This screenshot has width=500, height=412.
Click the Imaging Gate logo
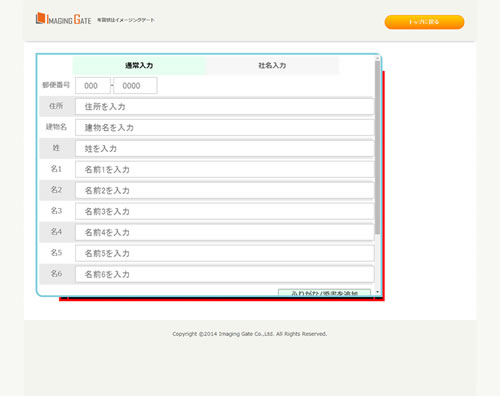(x=63, y=19)
